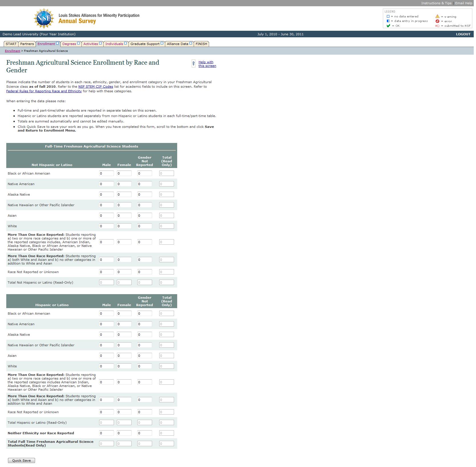Open the NSF STEM CIP Codes link
This screenshot has height=467, width=476.
point(95,87)
